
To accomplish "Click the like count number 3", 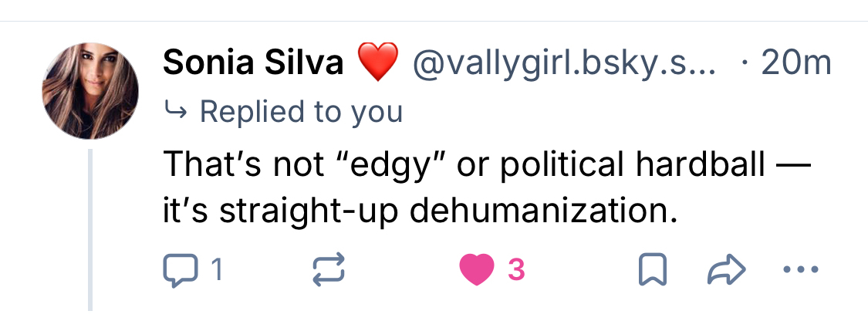I will point(516,269).
